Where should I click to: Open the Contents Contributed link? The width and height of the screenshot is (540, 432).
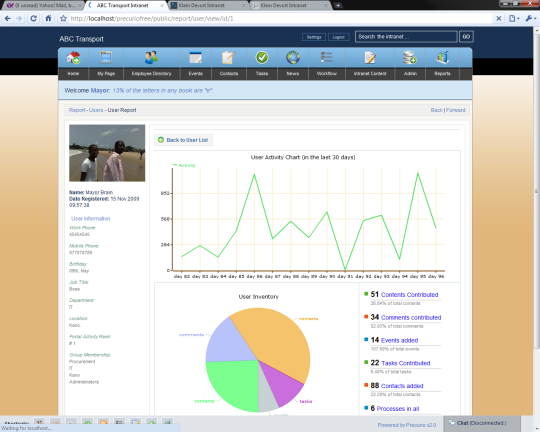pos(409,295)
